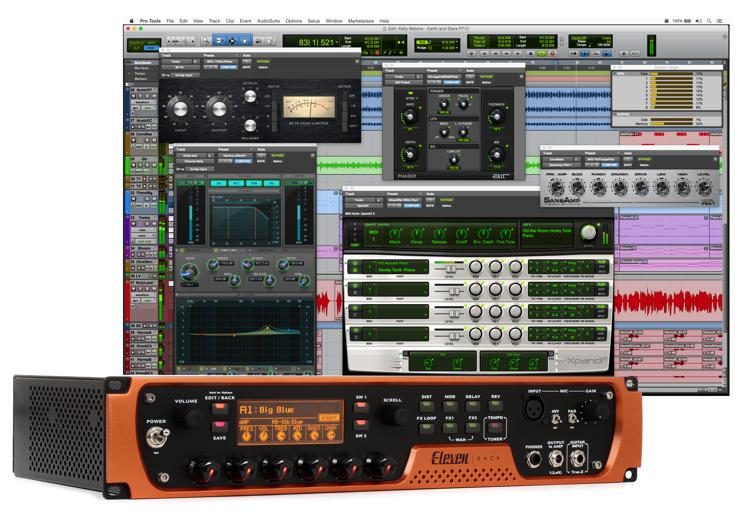Open the Phaser plugin preset dropdown
This screenshot has width=750, height=526.
pos(443,77)
